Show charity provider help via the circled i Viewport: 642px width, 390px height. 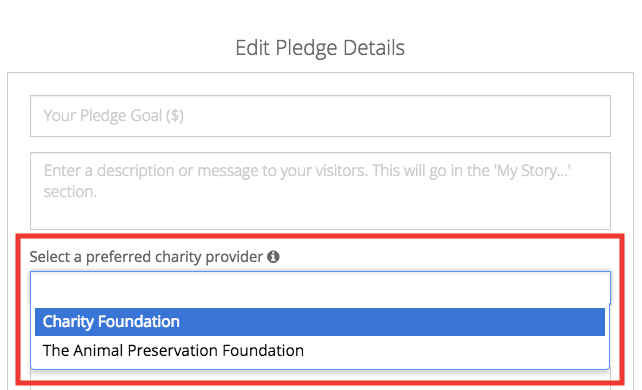(x=273, y=257)
